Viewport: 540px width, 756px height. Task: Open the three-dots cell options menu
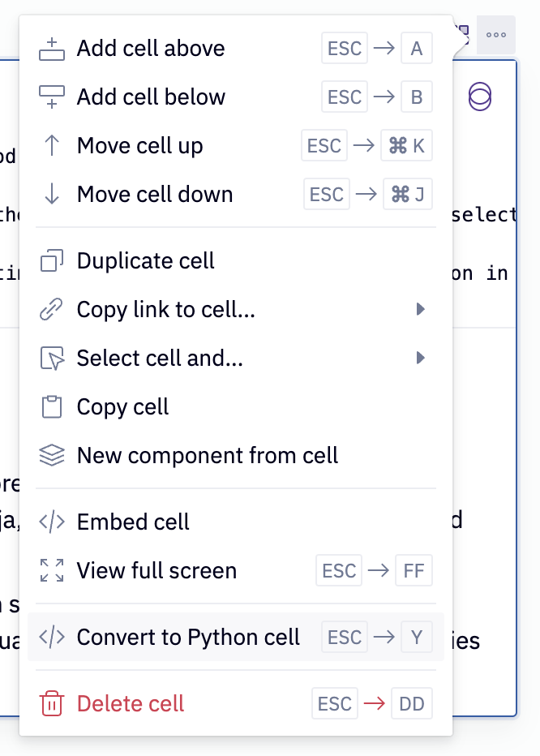tap(495, 34)
